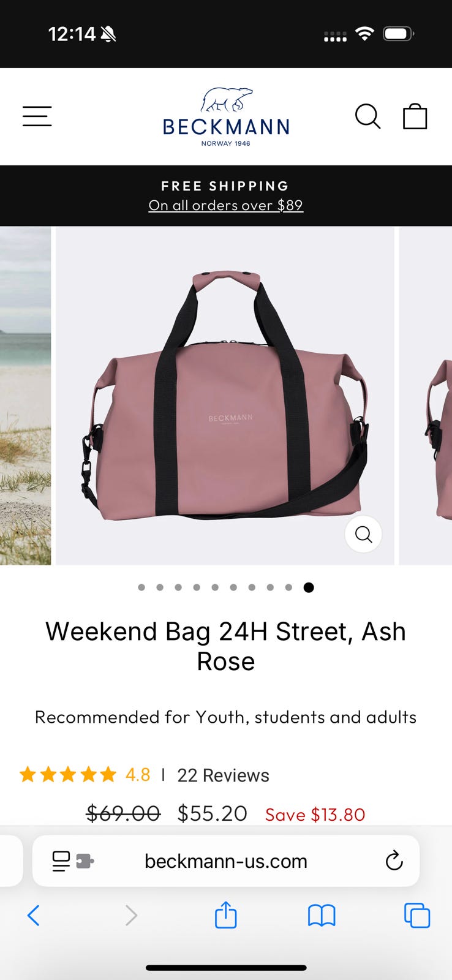Tap the Safari share icon
Viewport: 452px width, 980px height.
pyautogui.click(x=226, y=915)
